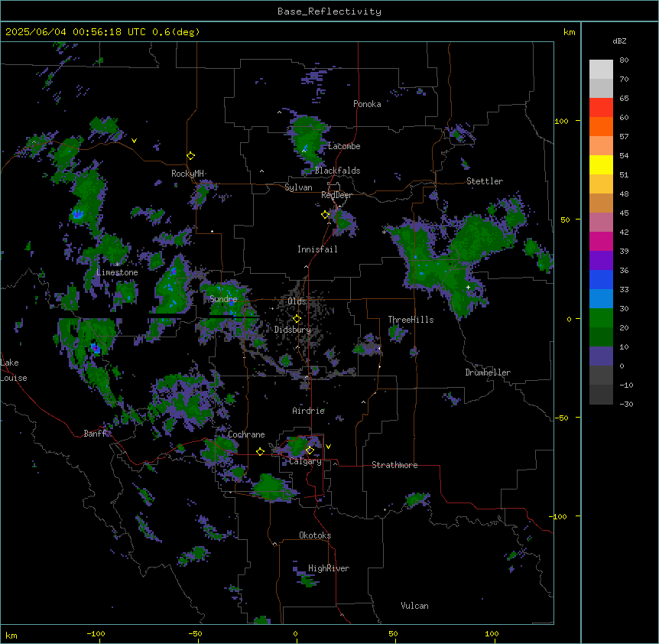Screen dimensions: 659x644
Task: Click the white plus marker in the eastern storm
Action: (468, 288)
